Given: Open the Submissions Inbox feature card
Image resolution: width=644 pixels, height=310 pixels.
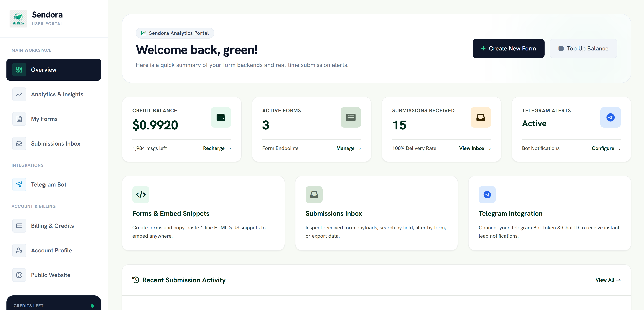Looking at the screenshot, I should [376, 213].
